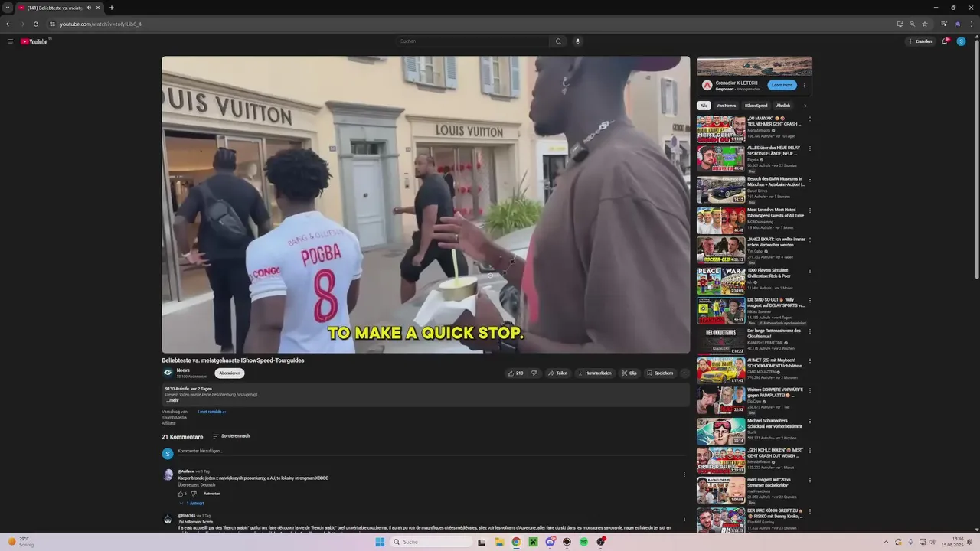This screenshot has width=980, height=551.
Task: Select the "Von Neevs" filter chip
Action: pyautogui.click(x=726, y=106)
